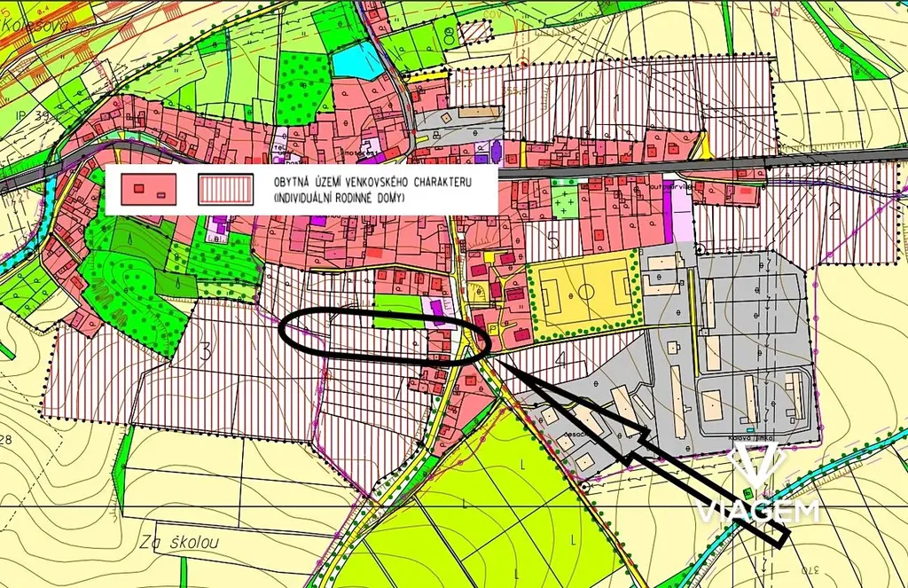
Task: Click the '(INDIVIDUÁLNÍ RODINNÉ DOMY)' legend subtitle
Action: 339,197
